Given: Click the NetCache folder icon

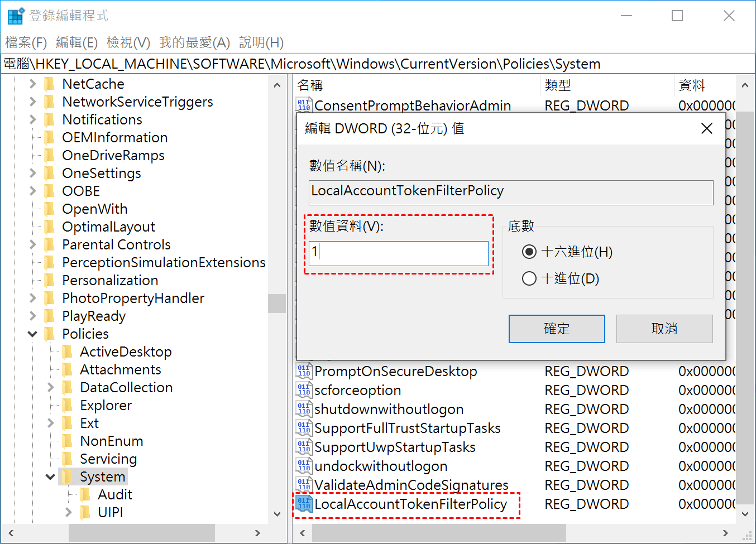Looking at the screenshot, I should pos(50,84).
